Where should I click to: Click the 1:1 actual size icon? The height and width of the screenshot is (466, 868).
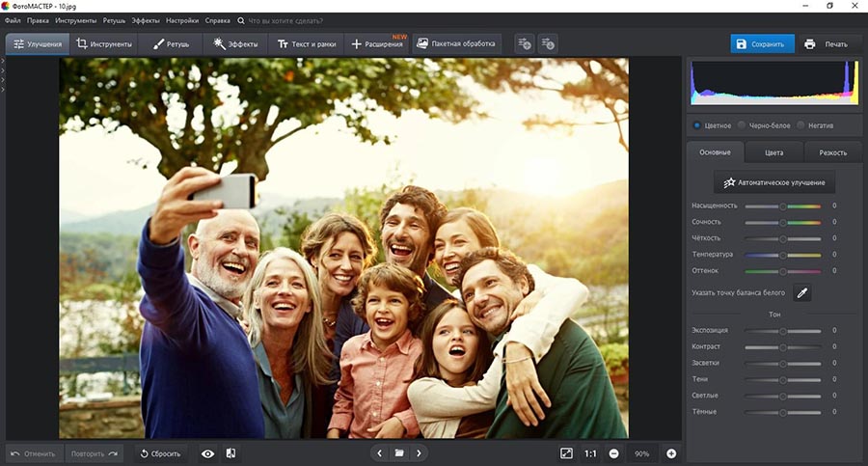click(x=590, y=453)
